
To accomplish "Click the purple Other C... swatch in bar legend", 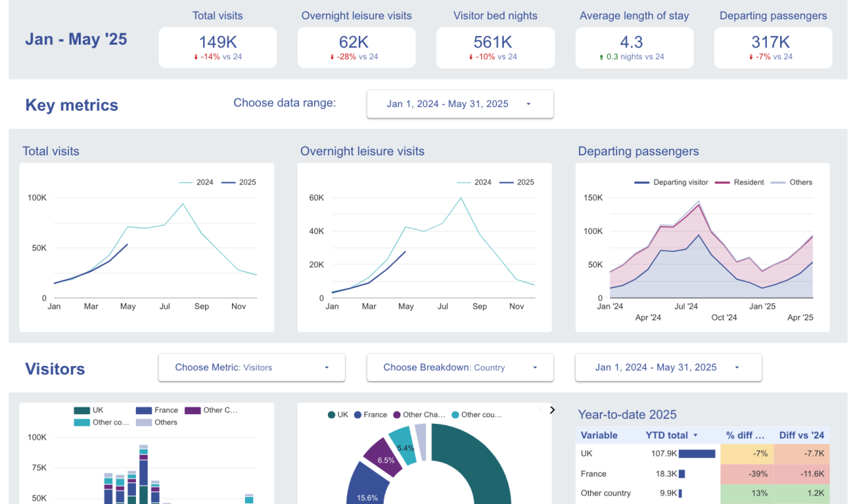I will (x=192, y=410).
